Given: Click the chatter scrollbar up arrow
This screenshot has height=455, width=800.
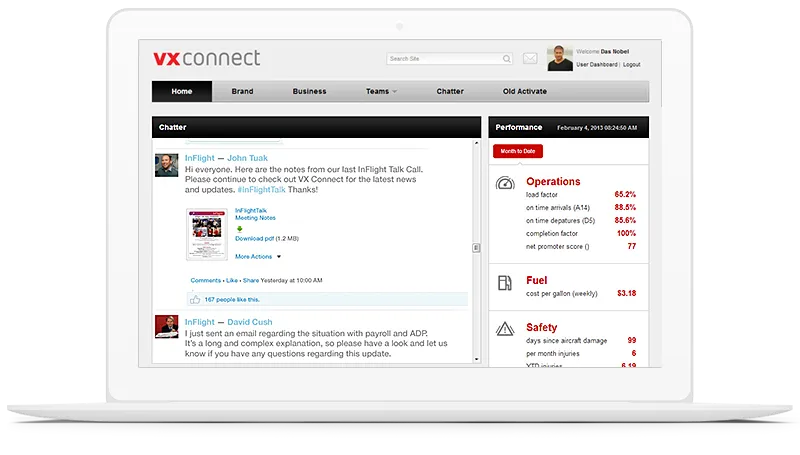Looking at the screenshot, I should tap(477, 143).
